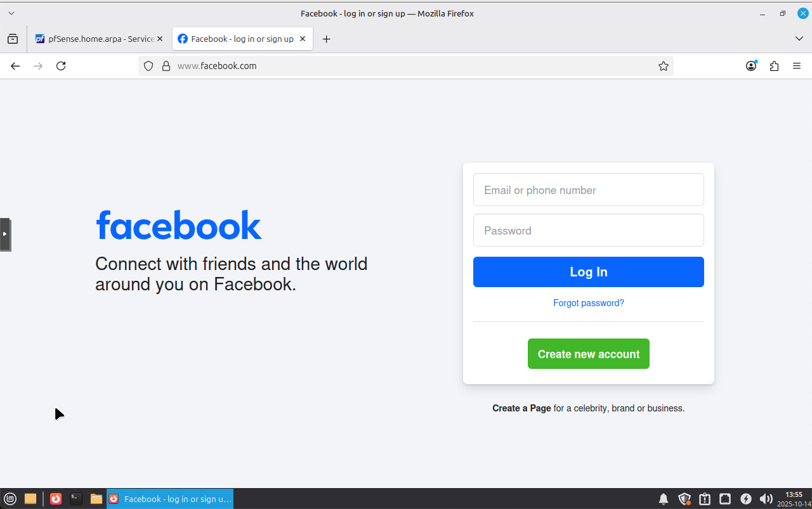This screenshot has height=509, width=812.
Task: Show tracking protection shield info
Action: click(x=148, y=66)
